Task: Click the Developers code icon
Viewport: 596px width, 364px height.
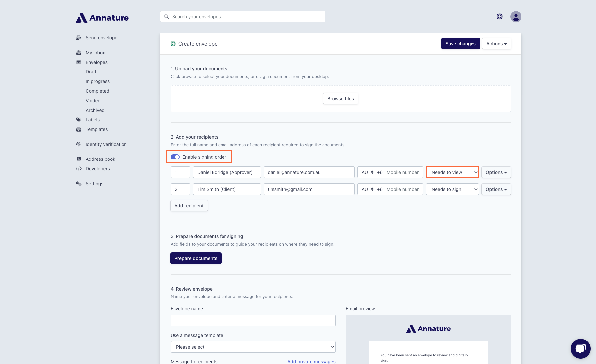Action: click(79, 169)
